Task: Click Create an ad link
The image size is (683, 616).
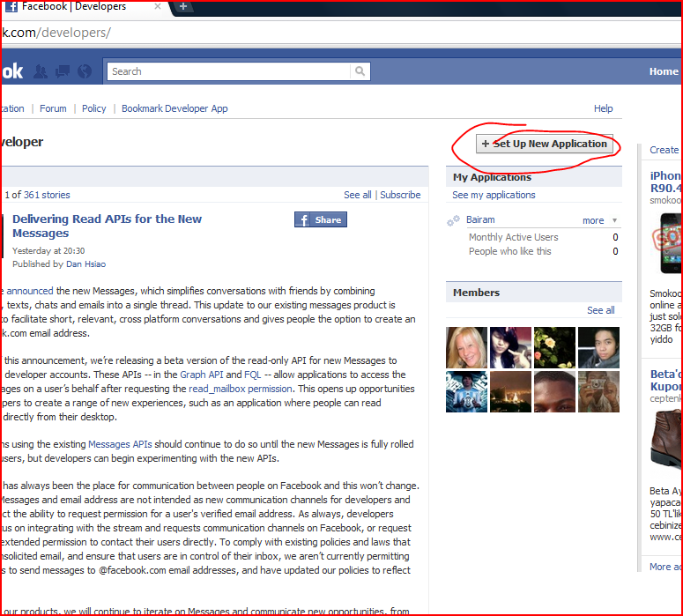Action: [664, 150]
